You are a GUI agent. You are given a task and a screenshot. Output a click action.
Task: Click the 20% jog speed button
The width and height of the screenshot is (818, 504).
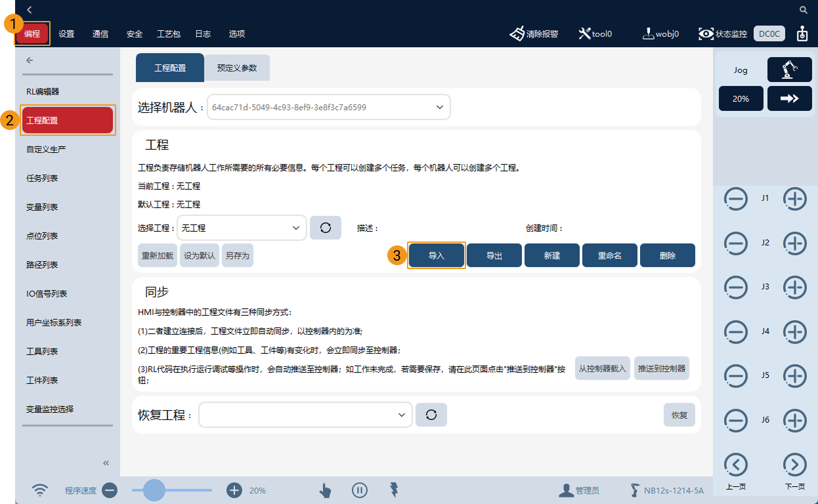tap(741, 98)
